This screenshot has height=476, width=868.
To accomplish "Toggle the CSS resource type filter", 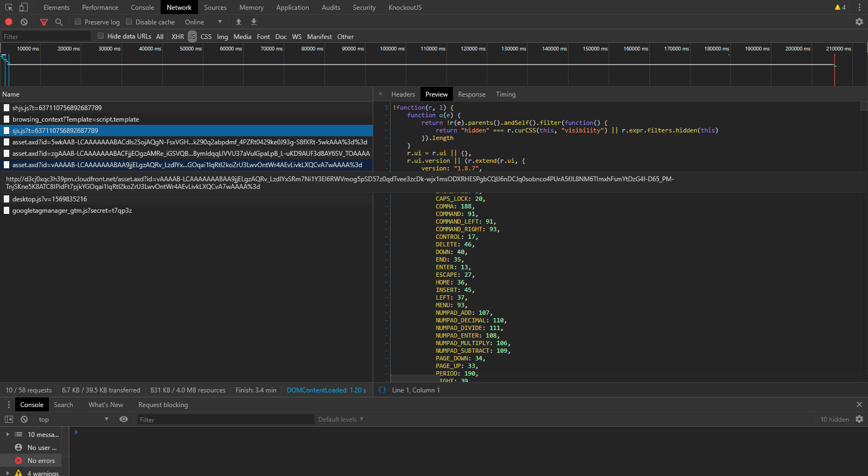I will pyautogui.click(x=206, y=36).
